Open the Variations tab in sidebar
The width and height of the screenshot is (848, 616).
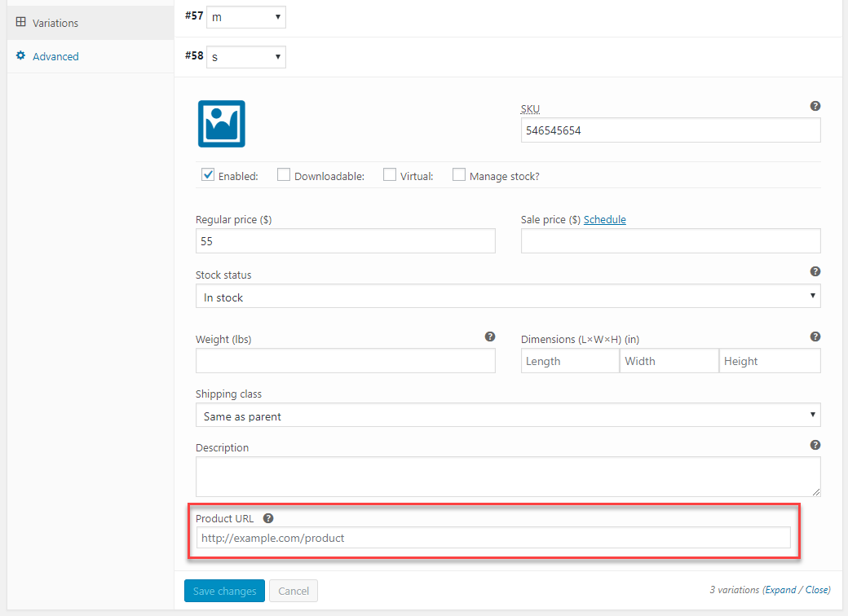click(x=91, y=23)
